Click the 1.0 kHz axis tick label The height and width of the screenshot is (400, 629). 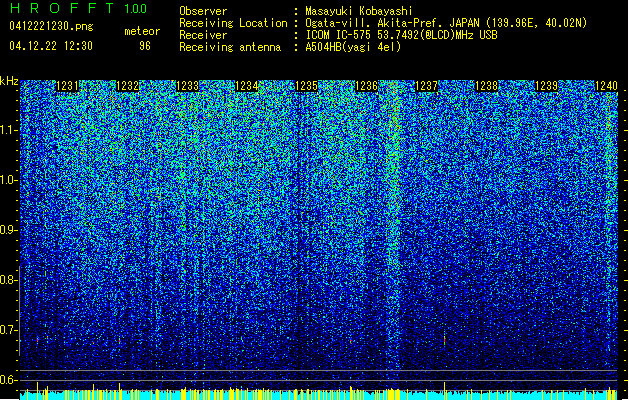click(x=7, y=180)
